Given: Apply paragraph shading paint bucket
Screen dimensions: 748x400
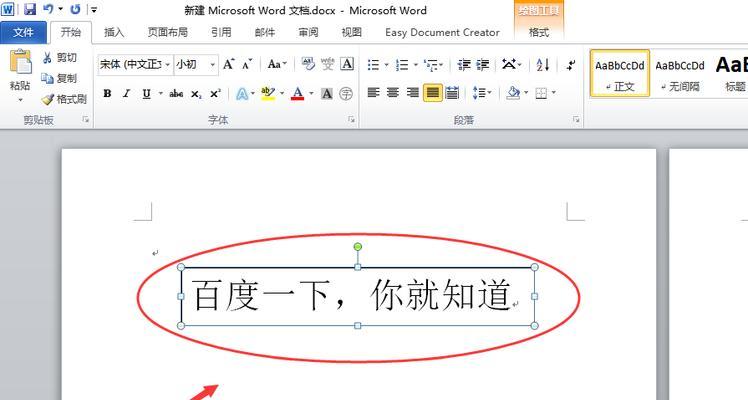Looking at the screenshot, I should [513, 93].
